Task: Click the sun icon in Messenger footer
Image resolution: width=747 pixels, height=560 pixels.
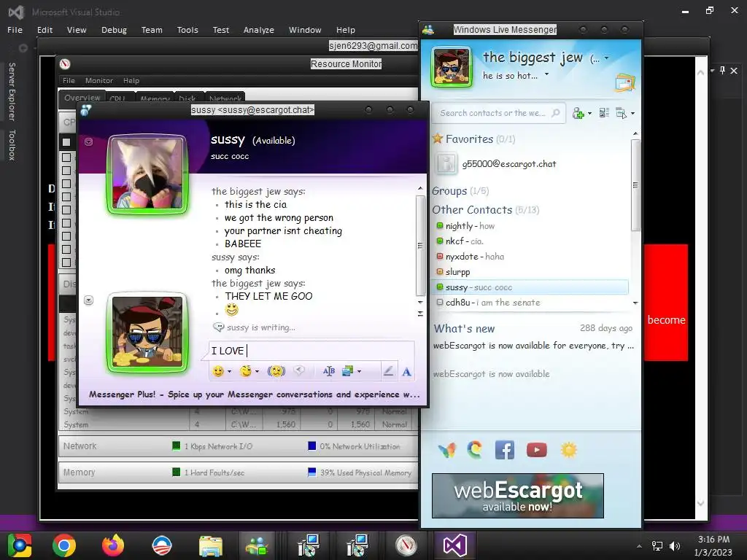Action: [569, 449]
